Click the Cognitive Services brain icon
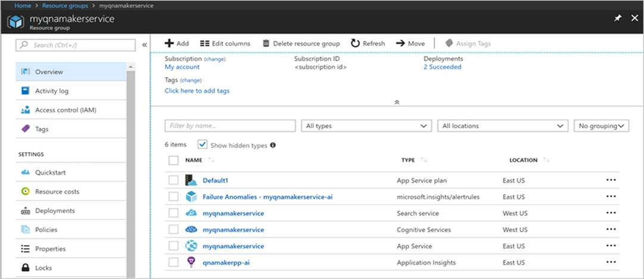The width and height of the screenshot is (644, 279). point(191,230)
